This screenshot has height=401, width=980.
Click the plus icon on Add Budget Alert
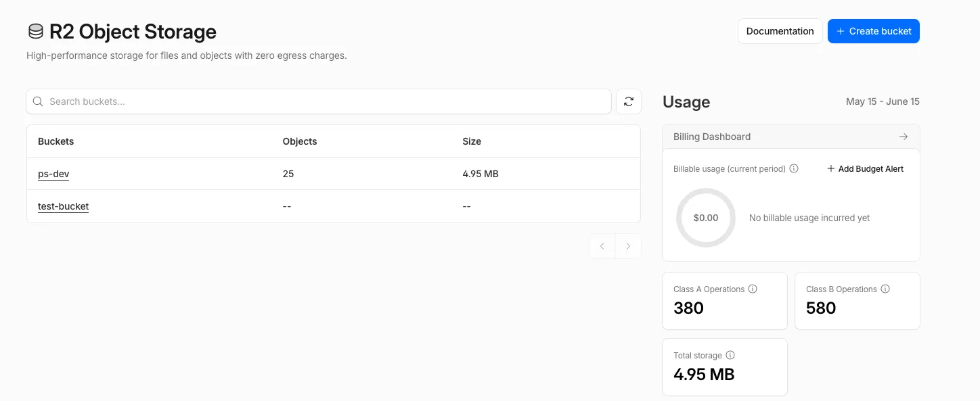(831, 168)
